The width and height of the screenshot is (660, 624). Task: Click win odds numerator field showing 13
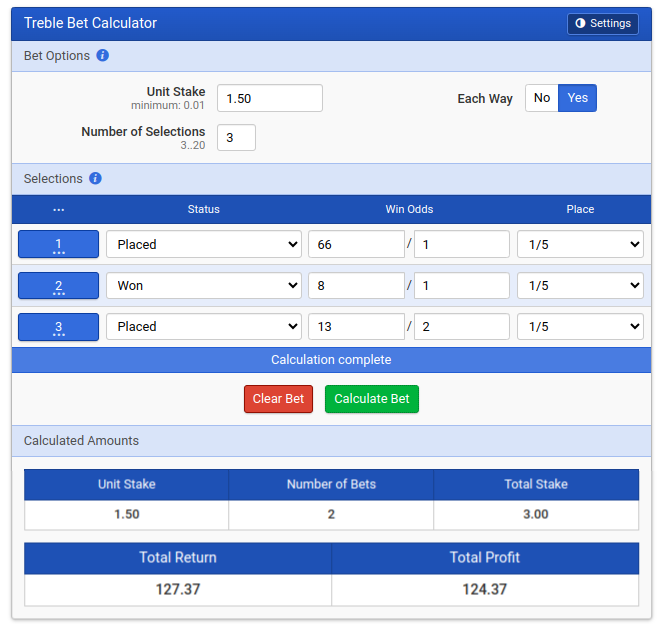point(357,326)
